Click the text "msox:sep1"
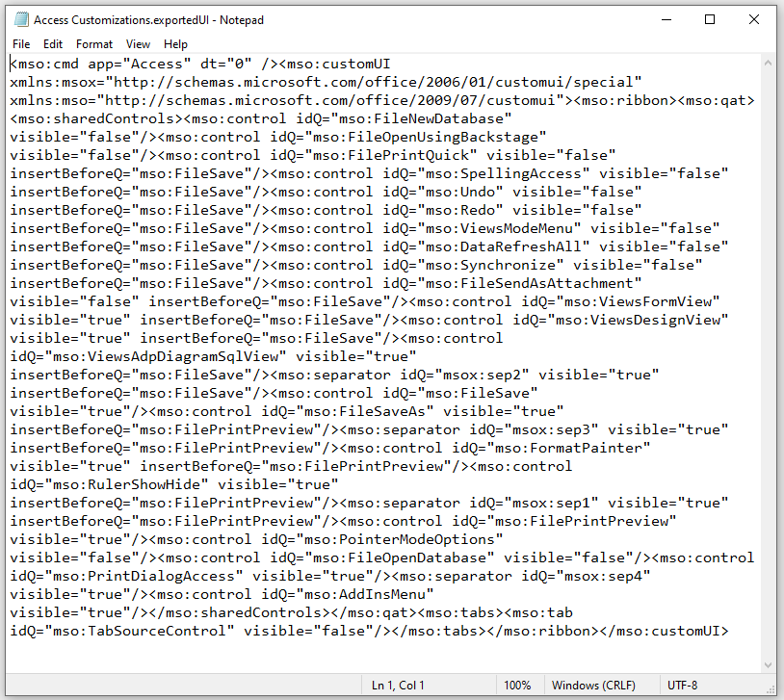The height and width of the screenshot is (700, 784). (551, 503)
